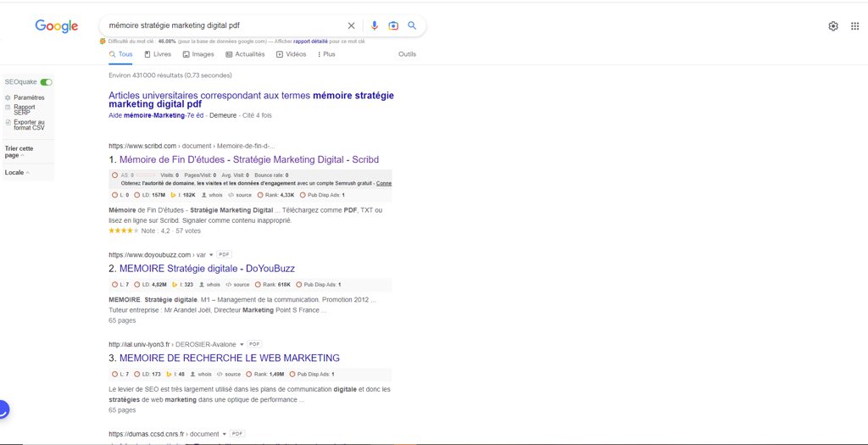Select the Tous search tab
The image size is (868, 445).
pos(120,54)
